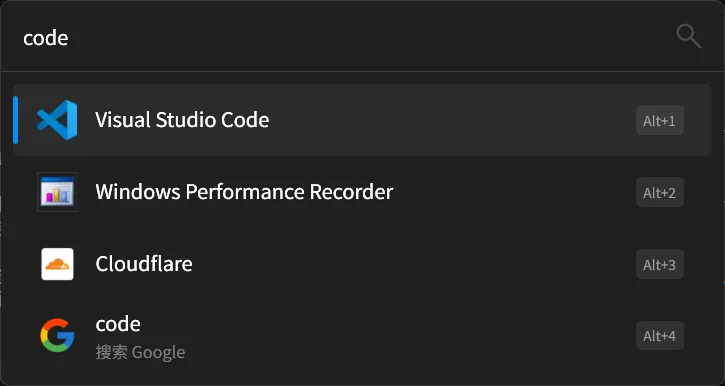Click the blue selection bar beside Visual Studio Code
725x386 pixels.
pyautogui.click(x=16, y=120)
